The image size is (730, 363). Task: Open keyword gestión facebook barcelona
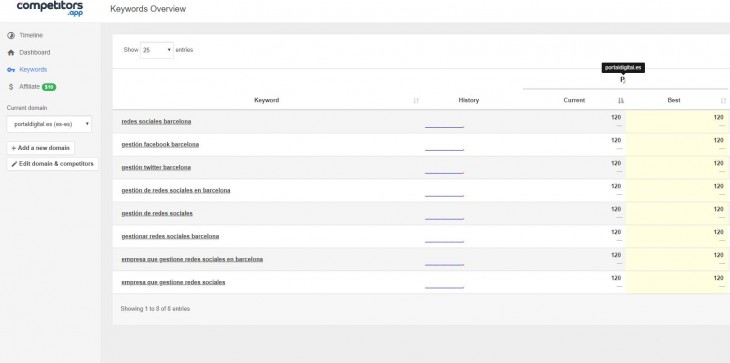[x=160, y=145]
